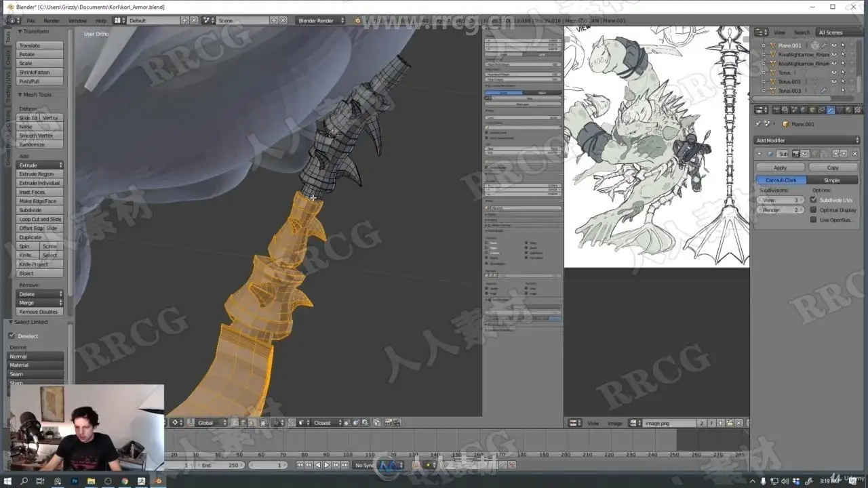Toggle selectability arrow for Plane.001
Screen dimensions: 868x488
coord(843,45)
